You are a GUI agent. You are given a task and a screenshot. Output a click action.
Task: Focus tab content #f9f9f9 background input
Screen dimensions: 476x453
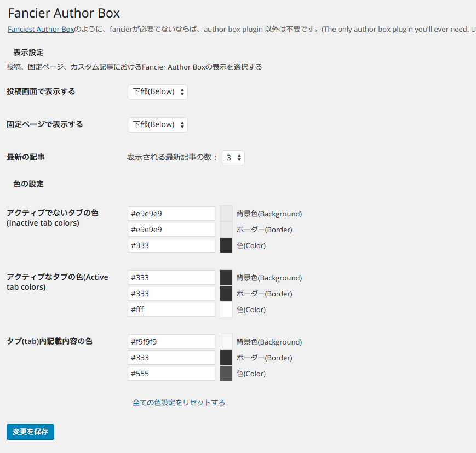[171, 342]
